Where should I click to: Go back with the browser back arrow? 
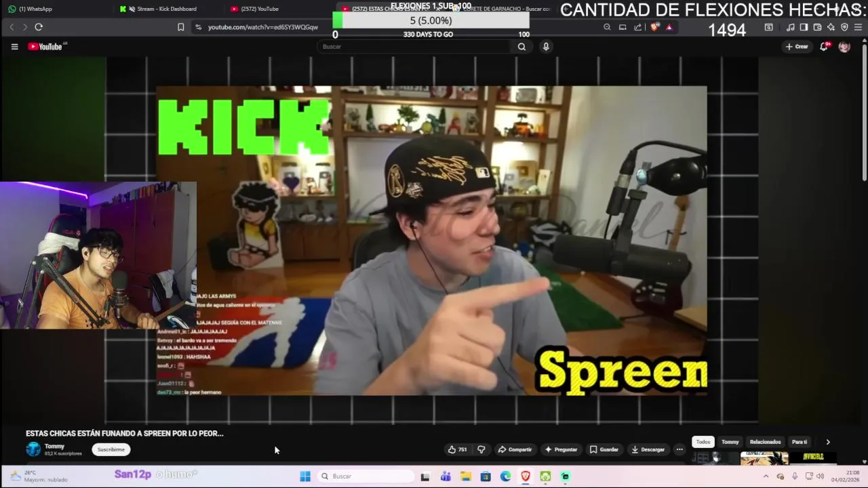(12, 27)
